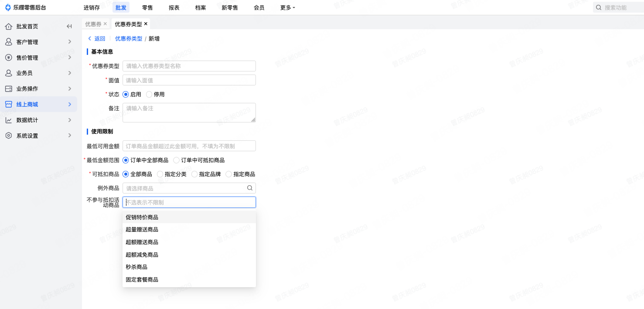
Task: Choose 订单中可抵扣商品 radio option
Action: [x=176, y=160]
